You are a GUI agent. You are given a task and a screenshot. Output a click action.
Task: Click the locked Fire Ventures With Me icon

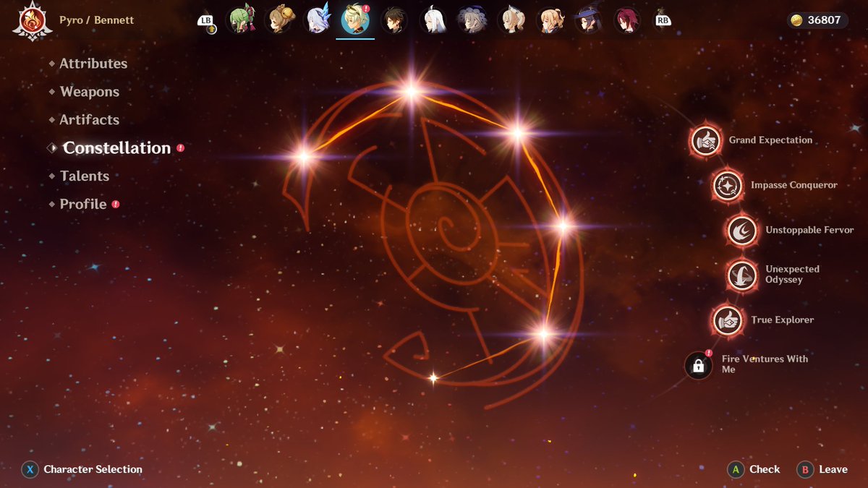click(699, 365)
